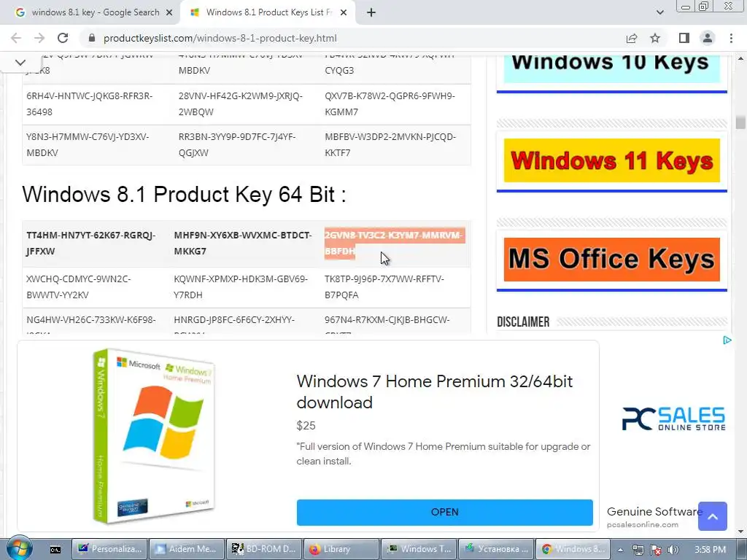Click the scroll-to-top arrow button
747x560 pixels.
[x=712, y=516]
